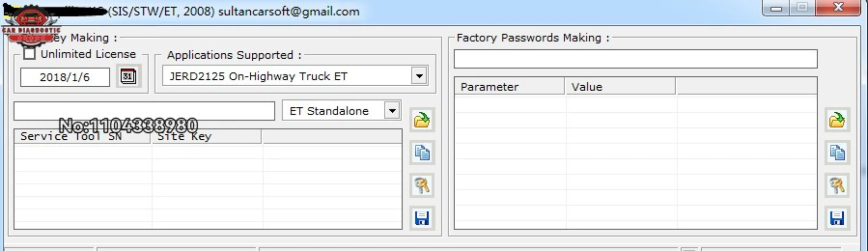Enable the Unlimited License checkbox
868x251 pixels.
click(x=29, y=54)
